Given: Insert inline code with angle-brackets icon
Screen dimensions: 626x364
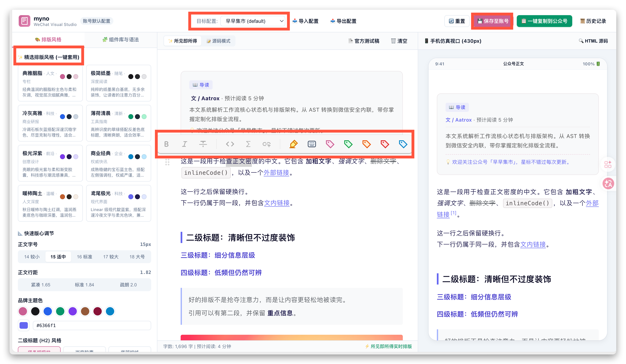Looking at the screenshot, I should tap(230, 144).
